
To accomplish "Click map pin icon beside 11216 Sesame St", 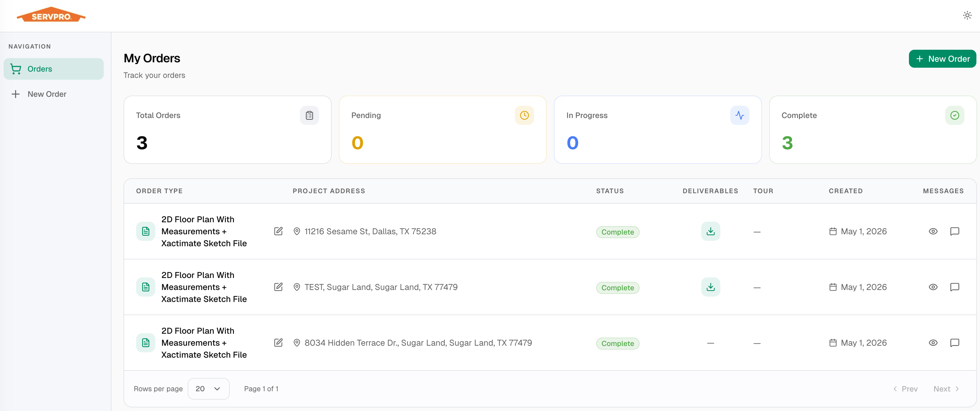I will click(297, 231).
